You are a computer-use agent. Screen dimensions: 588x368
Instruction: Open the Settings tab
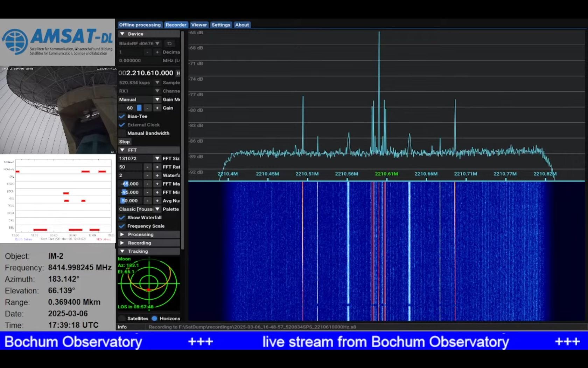(x=221, y=25)
